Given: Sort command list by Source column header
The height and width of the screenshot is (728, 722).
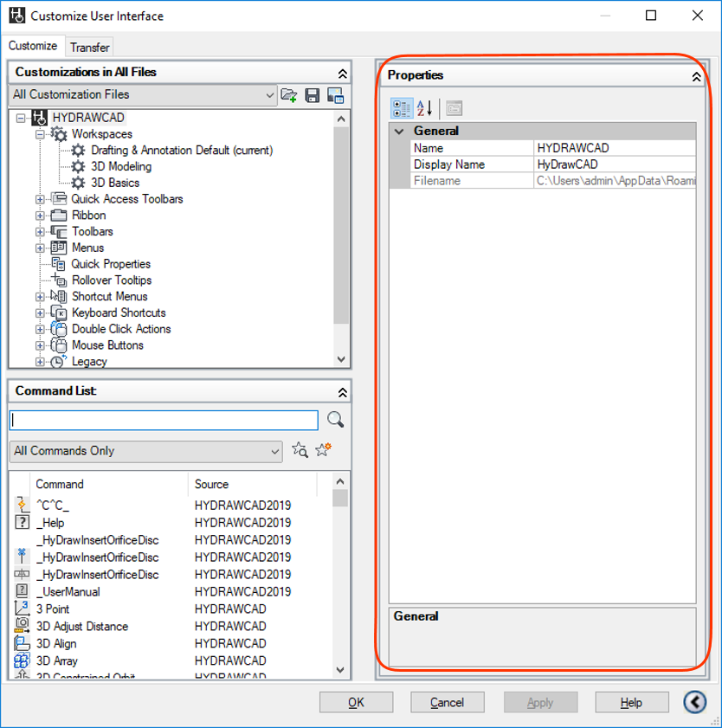Looking at the screenshot, I should coord(253,484).
